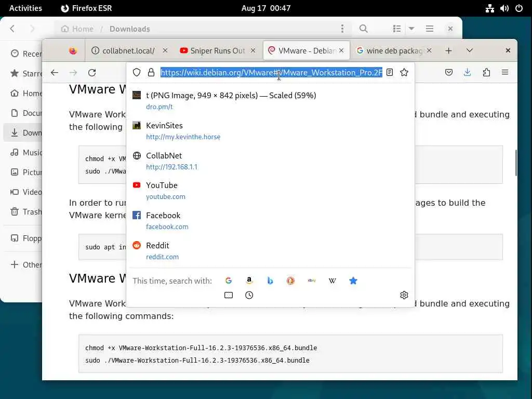Image resolution: width=532 pixels, height=399 pixels.
Task: Open the Activities overview
Action: [25, 8]
